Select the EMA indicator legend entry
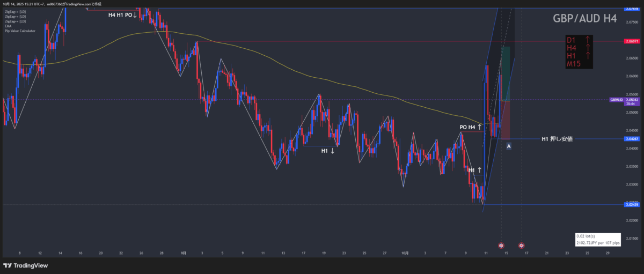The image size is (644, 274). pyautogui.click(x=9, y=26)
